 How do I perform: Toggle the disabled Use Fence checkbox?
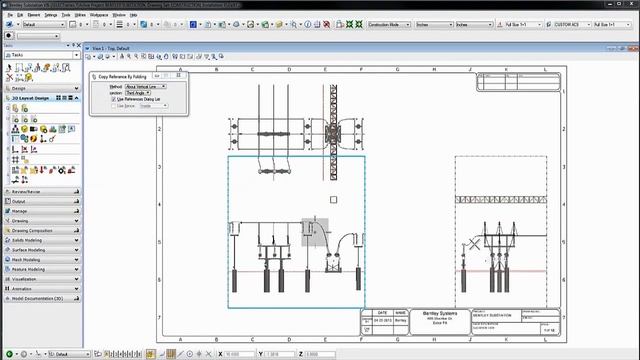113,106
